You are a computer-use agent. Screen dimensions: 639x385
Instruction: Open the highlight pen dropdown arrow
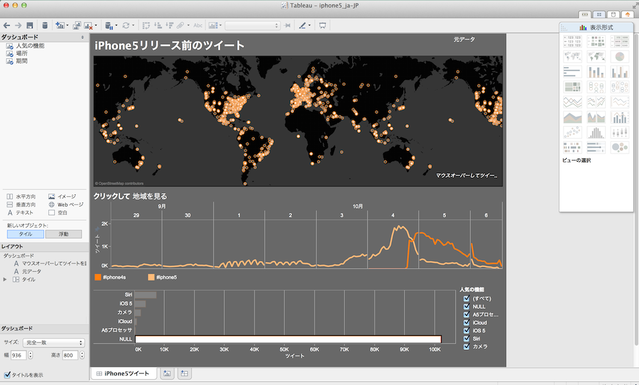(310, 26)
